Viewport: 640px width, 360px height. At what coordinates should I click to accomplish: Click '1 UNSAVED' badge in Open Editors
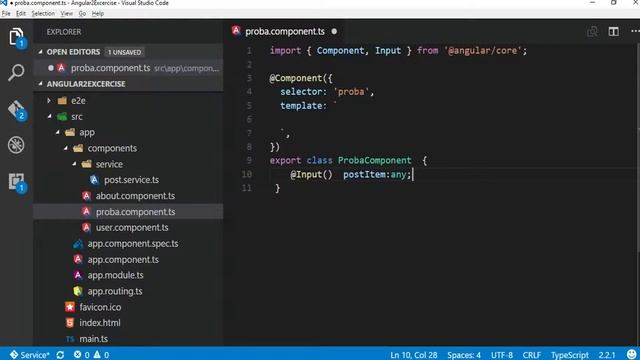tap(124, 52)
